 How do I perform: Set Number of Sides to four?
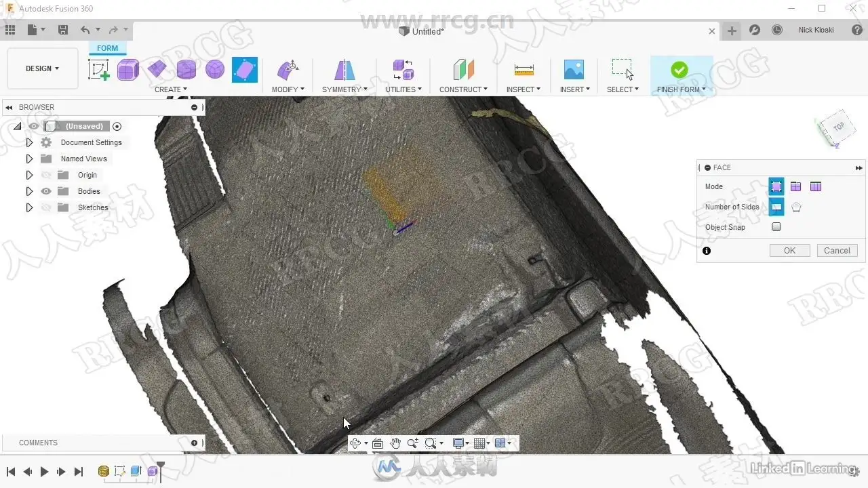click(x=776, y=207)
